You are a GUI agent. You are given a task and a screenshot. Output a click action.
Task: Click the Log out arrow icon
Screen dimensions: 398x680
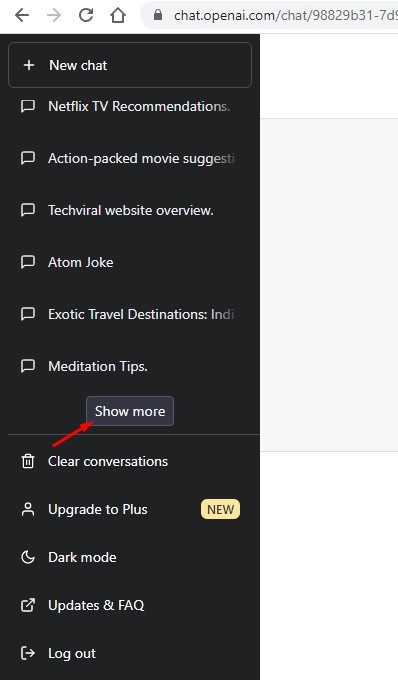[28, 653]
